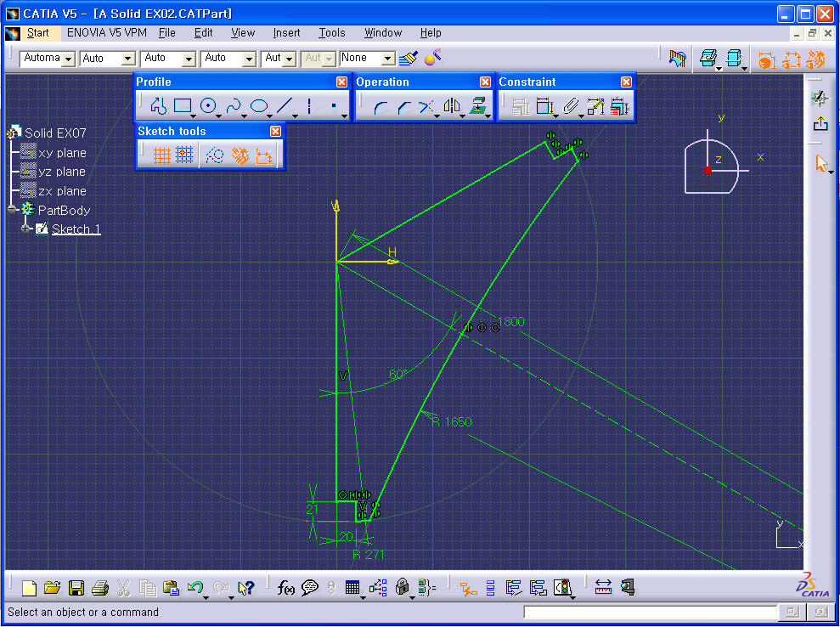840x627 pixels.
Task: Click the command input field in status bar
Action: pyautogui.click(x=650, y=612)
